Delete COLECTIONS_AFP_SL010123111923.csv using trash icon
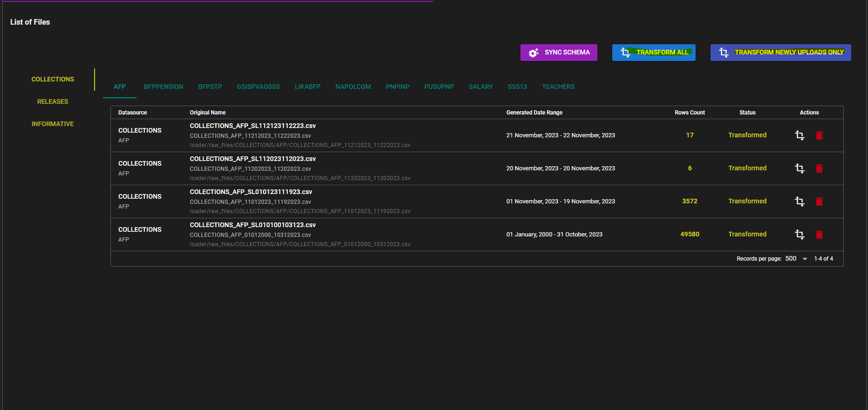868x410 pixels. (x=819, y=202)
